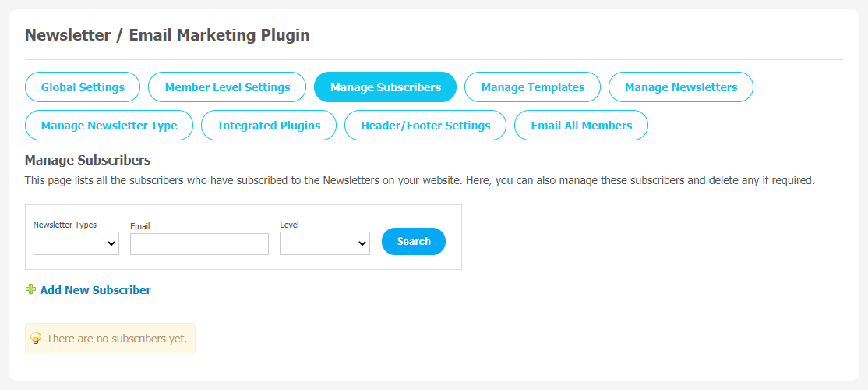868x390 pixels.
Task: Select the active Manage Subscribers tab
Action: [x=385, y=87]
